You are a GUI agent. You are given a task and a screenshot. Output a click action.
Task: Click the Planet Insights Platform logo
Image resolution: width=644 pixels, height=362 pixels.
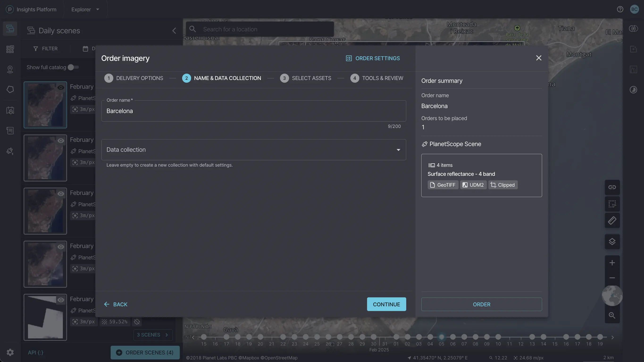coord(9,9)
